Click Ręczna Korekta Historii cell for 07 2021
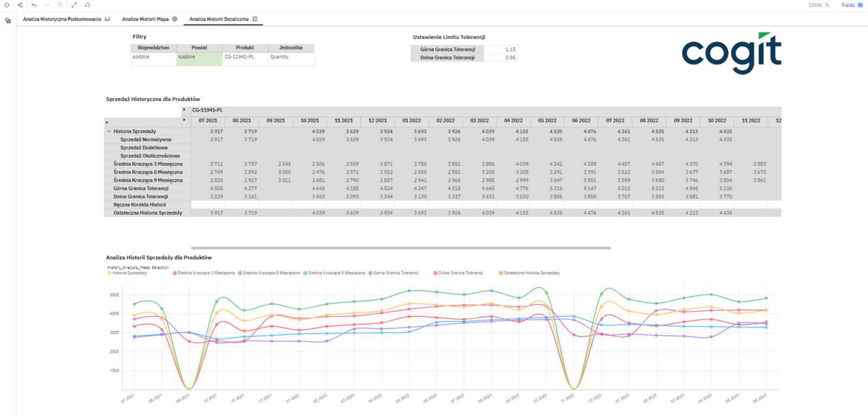This screenshot has width=868, height=416. tap(208, 205)
